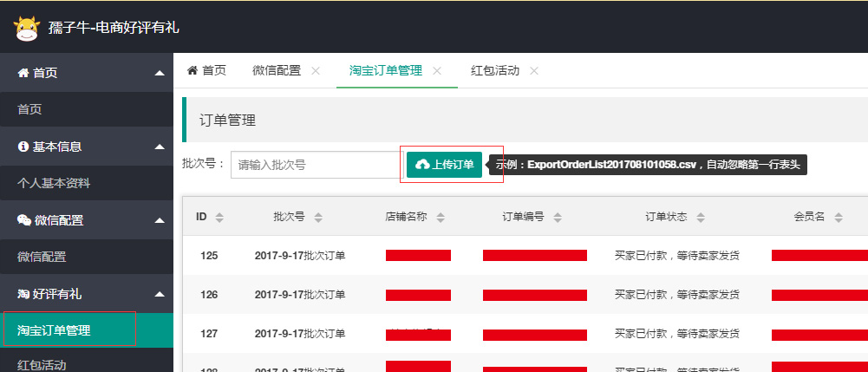Screen dimensions: 868x372
Task: Collapse the 微信配置 sidebar group arrow
Action: [x=160, y=220]
